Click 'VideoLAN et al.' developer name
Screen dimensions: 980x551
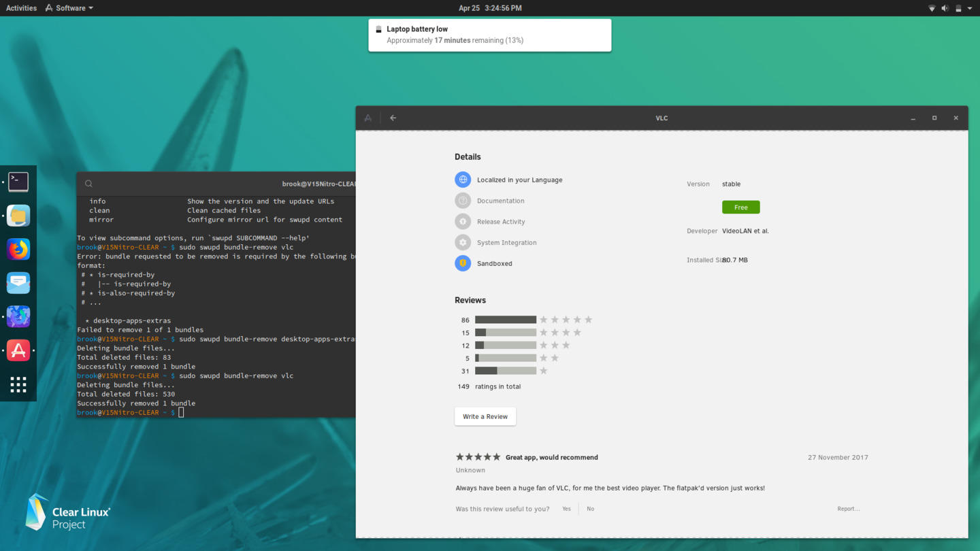pos(745,231)
